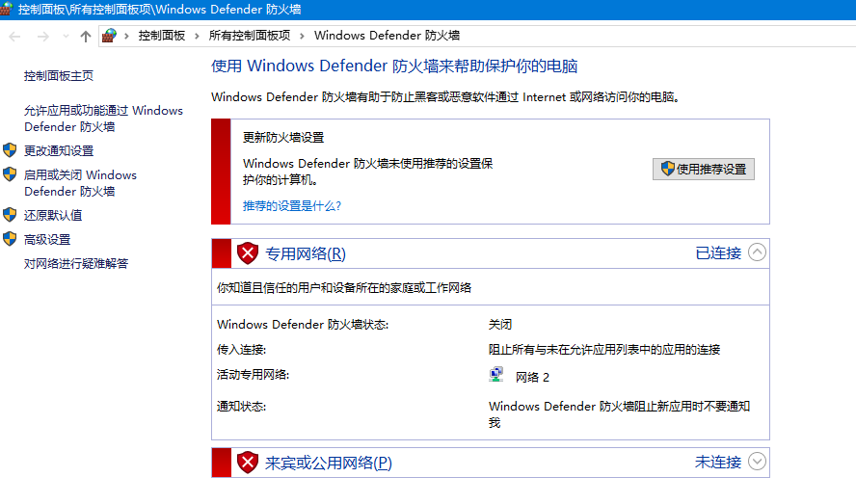This screenshot has height=504, width=856.
Task: Select 控制面板 in the breadcrumb path
Action: pyautogui.click(x=161, y=36)
